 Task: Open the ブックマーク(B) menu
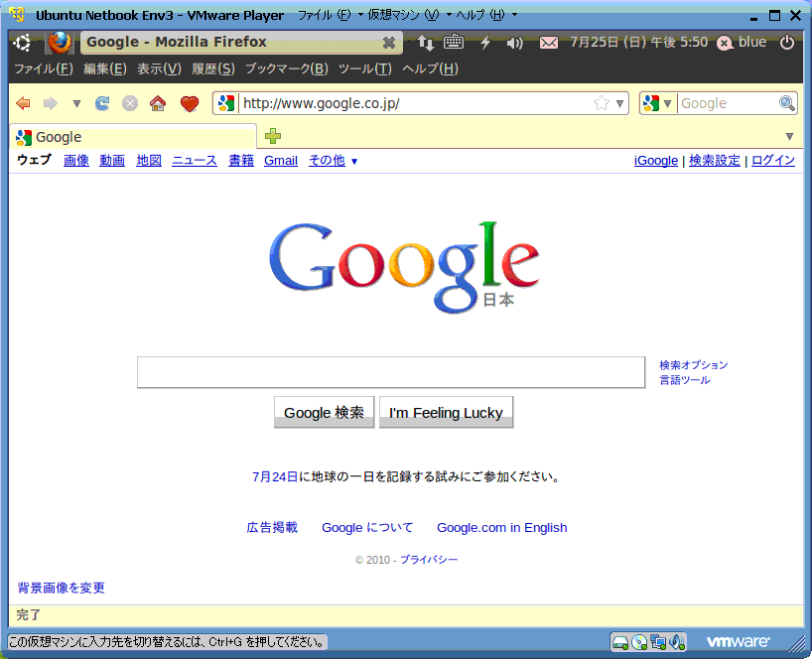coord(286,68)
